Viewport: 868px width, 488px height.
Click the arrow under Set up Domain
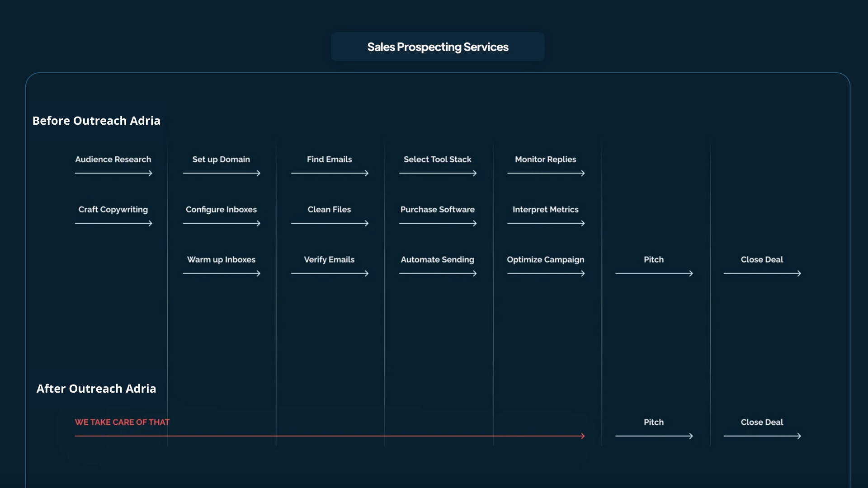click(222, 174)
